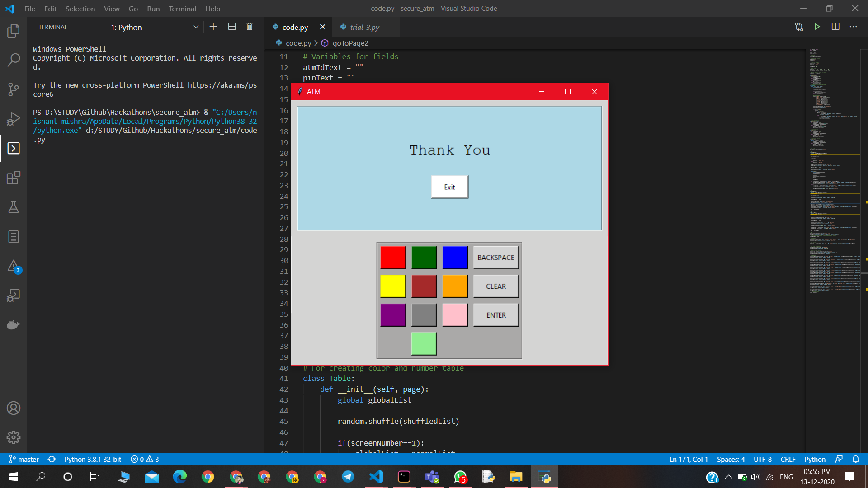Open the Terminal menu
Image resolution: width=868 pixels, height=488 pixels.
[182, 9]
